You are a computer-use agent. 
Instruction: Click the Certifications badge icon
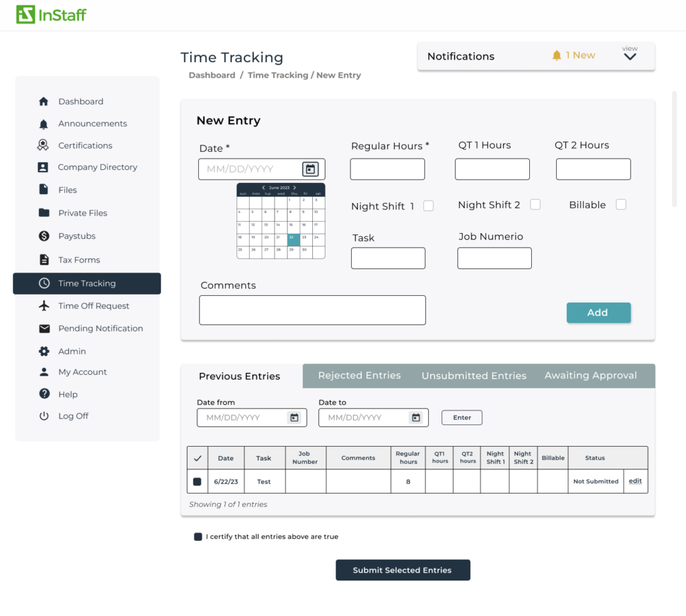(x=44, y=145)
